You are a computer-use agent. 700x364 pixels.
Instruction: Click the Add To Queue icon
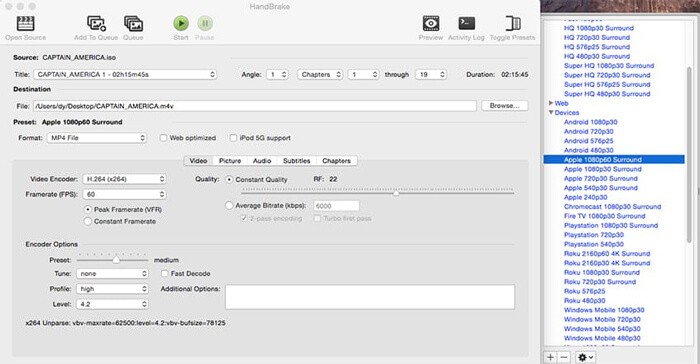point(96,23)
